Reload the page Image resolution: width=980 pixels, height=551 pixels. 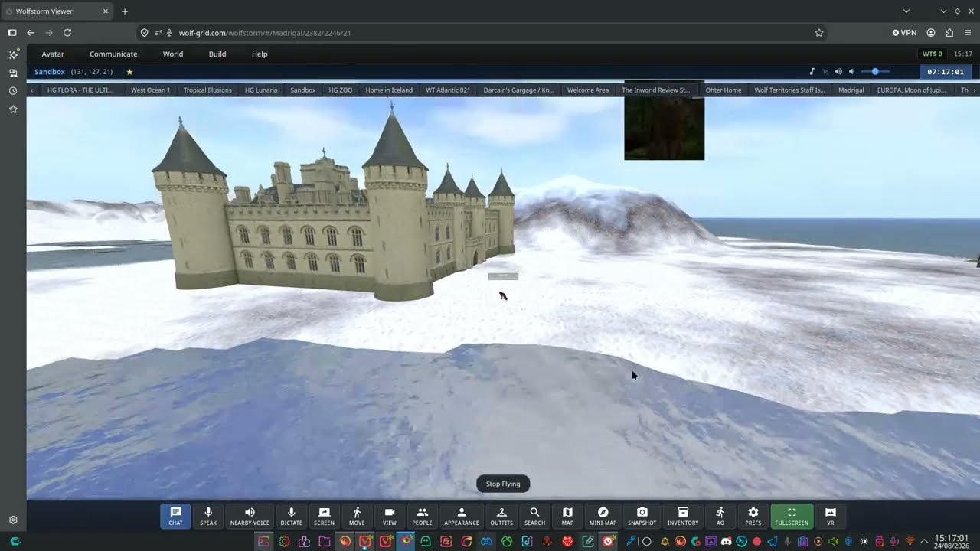click(67, 33)
